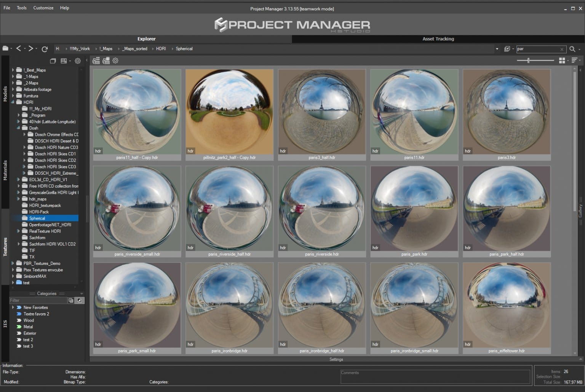Select the batch render thumbnails icon

tap(96, 61)
